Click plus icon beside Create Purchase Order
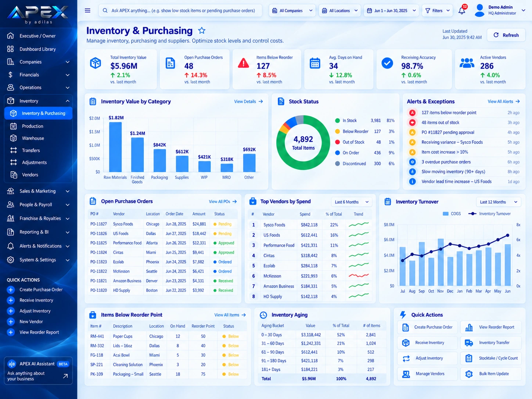The width and height of the screenshot is (532, 399). coord(11,290)
